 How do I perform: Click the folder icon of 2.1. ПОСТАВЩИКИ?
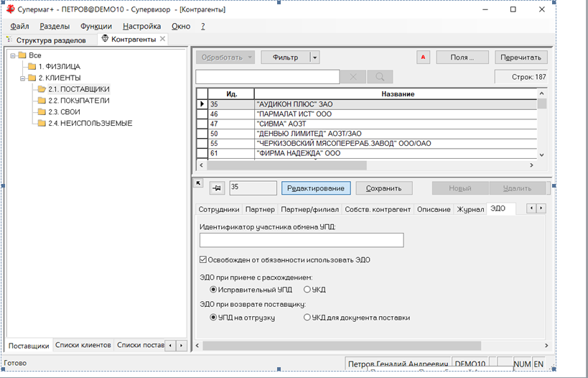[x=42, y=89]
